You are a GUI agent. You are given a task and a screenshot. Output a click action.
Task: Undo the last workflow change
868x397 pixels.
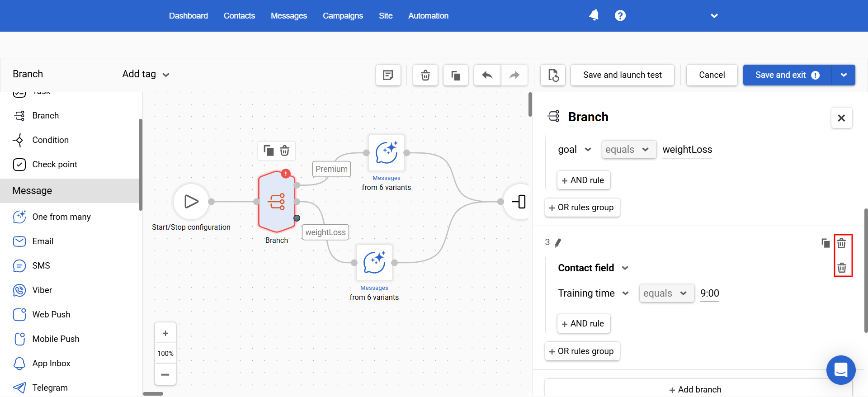487,75
